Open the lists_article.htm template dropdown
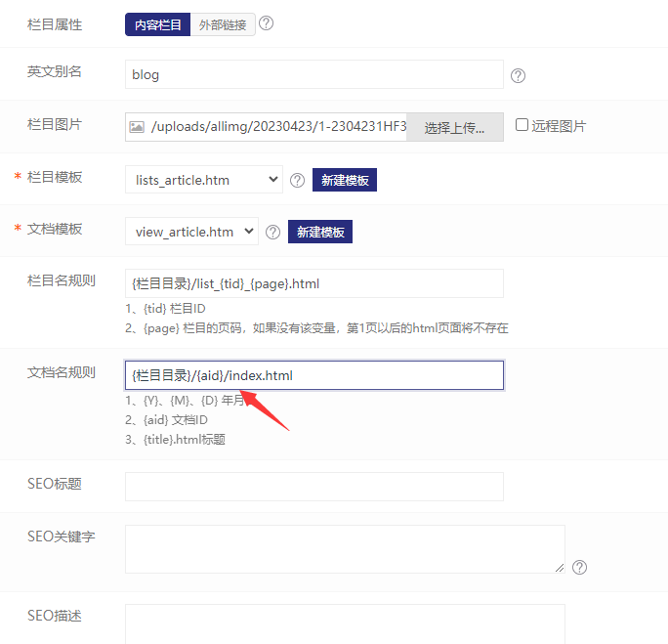 (204, 180)
